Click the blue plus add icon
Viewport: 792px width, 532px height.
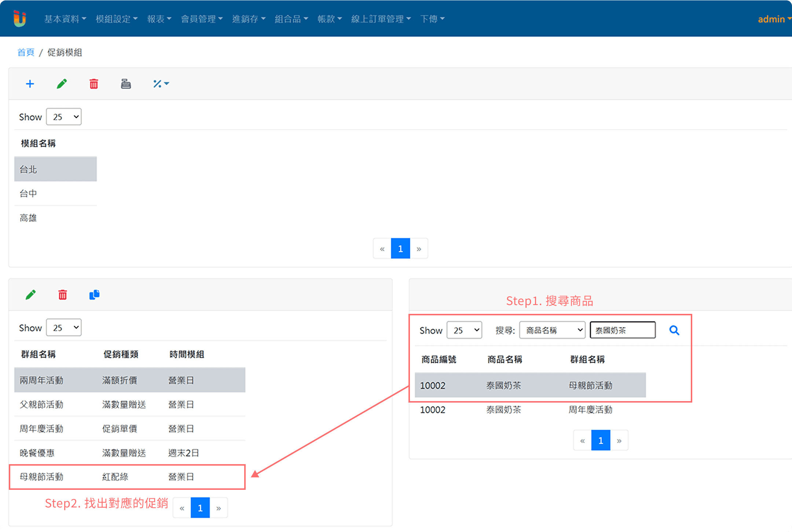pos(30,84)
